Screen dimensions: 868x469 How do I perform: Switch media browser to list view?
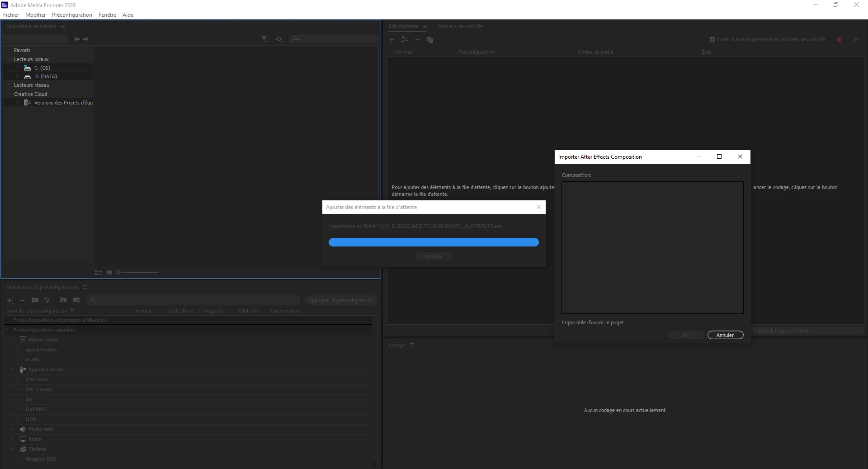(98, 272)
